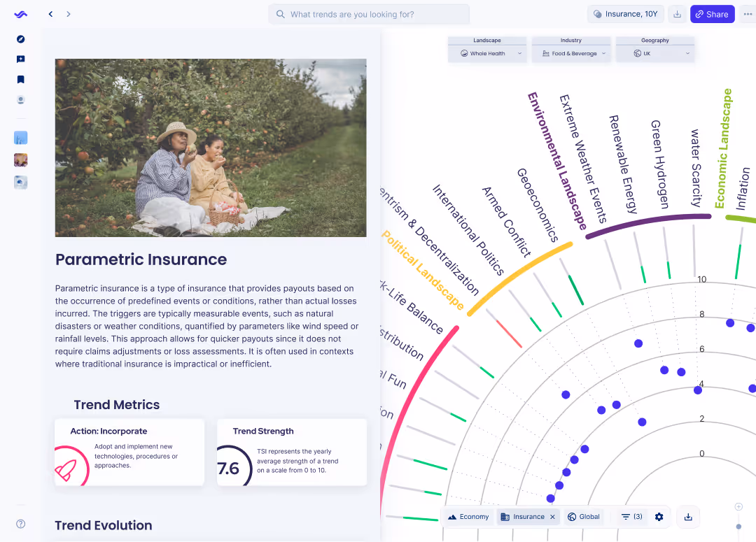Go forward with the right arrow
The width and height of the screenshot is (756, 542).
(x=69, y=14)
